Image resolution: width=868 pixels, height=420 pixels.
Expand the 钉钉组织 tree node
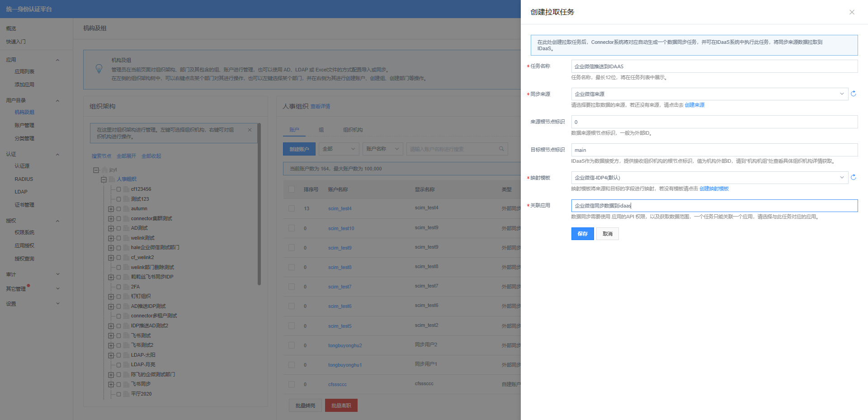pos(111,297)
